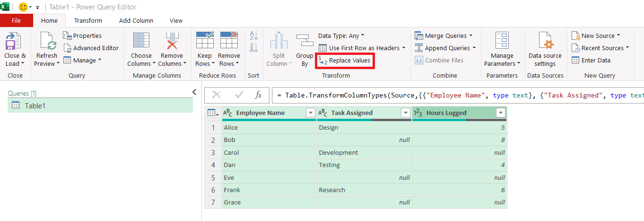
Task: Open the Manage query dropdown
Action: 82,61
